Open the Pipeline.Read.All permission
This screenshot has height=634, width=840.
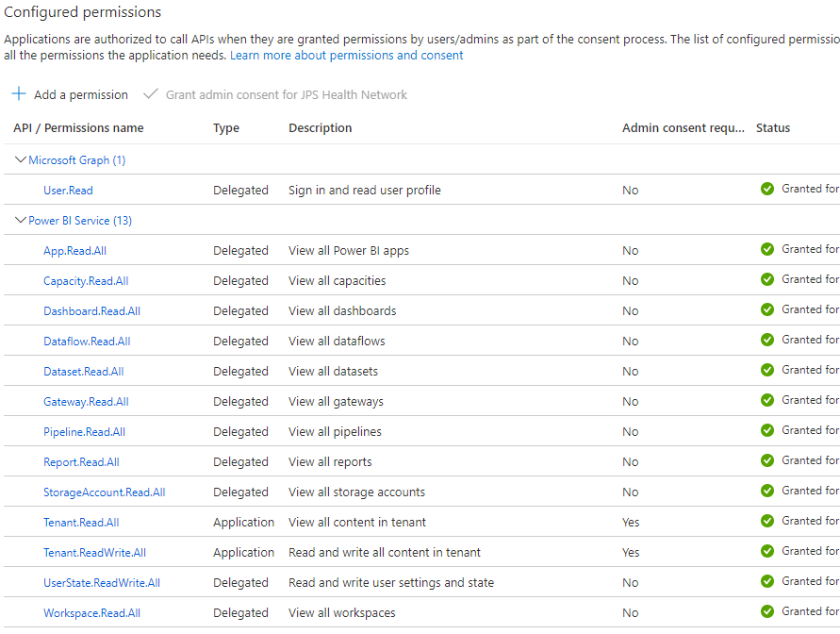pos(84,432)
